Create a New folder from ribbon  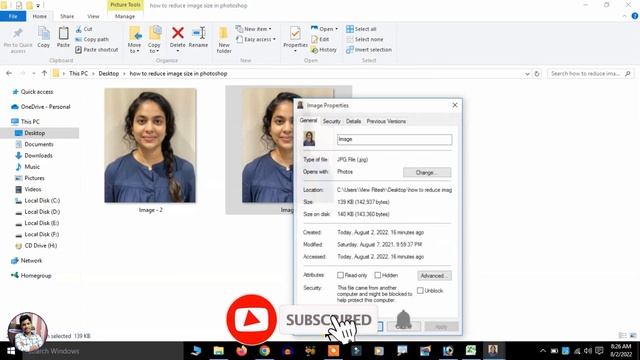(224, 40)
